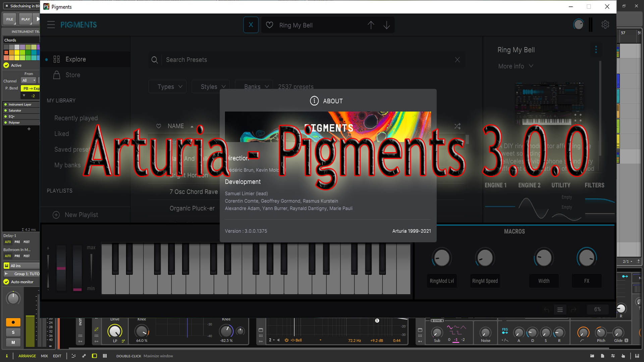This screenshot has height=362, width=644.
Task: Toggle Bitwig automation editor panel icon
Action: coord(84,356)
